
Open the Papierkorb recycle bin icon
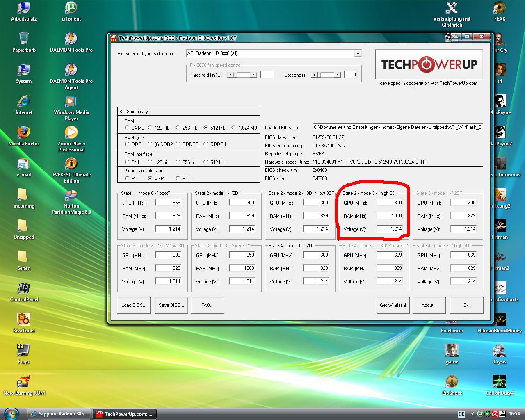pos(24,43)
